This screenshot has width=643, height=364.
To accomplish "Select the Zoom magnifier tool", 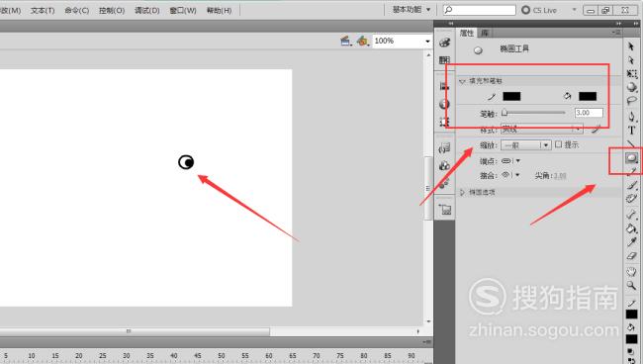I will 631,285.
